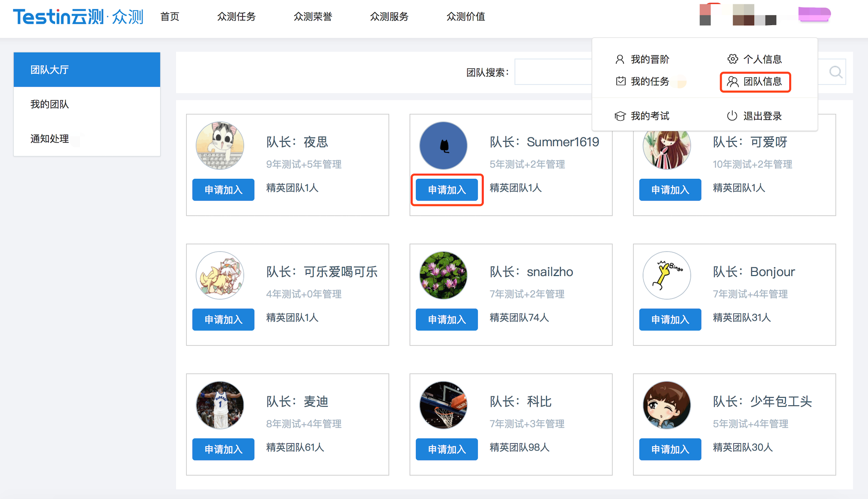Click snailzho's lotus flower avatar
Screen dimensions: 868x499
click(443, 275)
